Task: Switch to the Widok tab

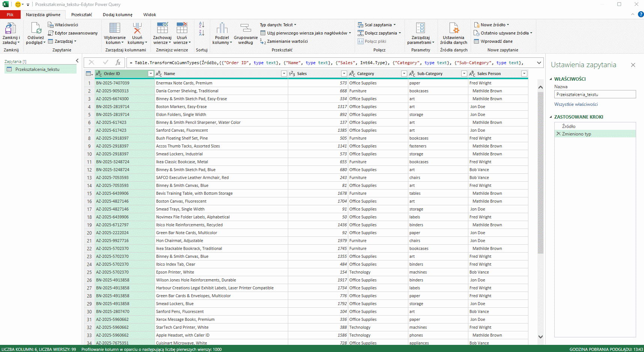Action: 150,15
